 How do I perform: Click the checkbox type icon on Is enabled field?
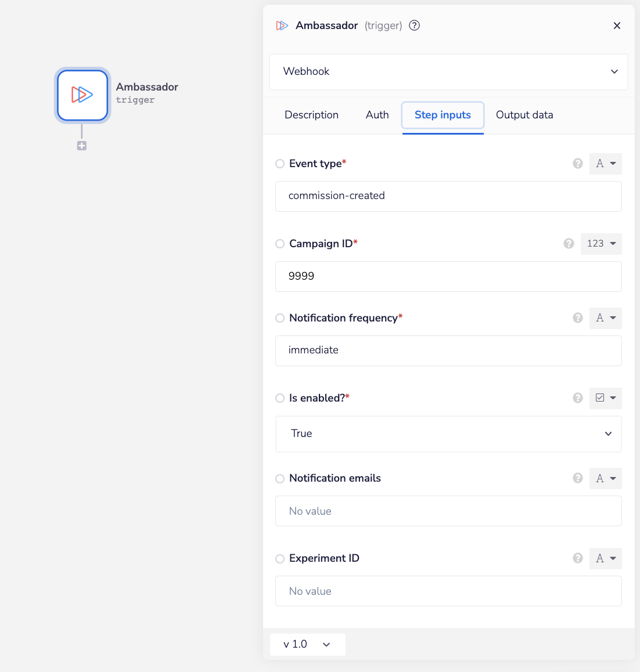[606, 398]
